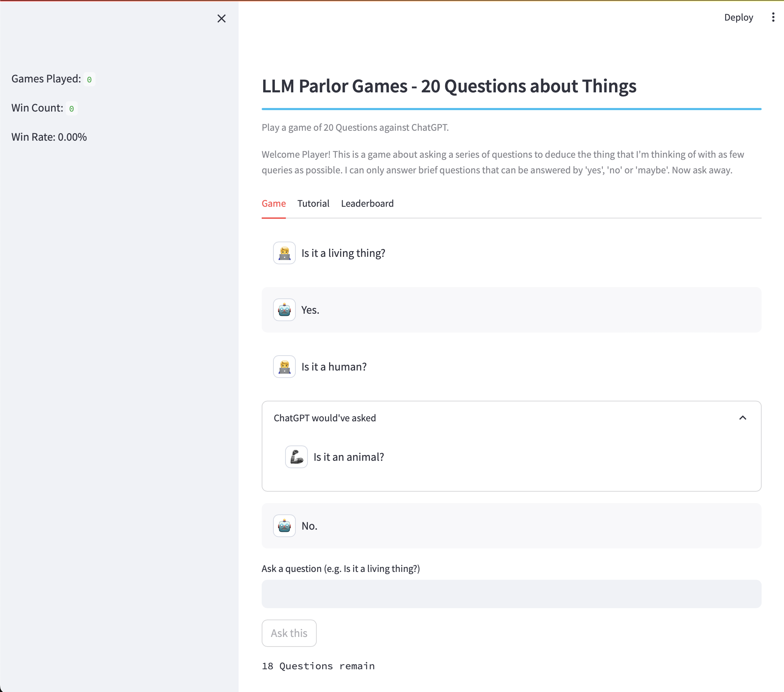Open the three-dot main menu
The image size is (784, 692).
[773, 17]
